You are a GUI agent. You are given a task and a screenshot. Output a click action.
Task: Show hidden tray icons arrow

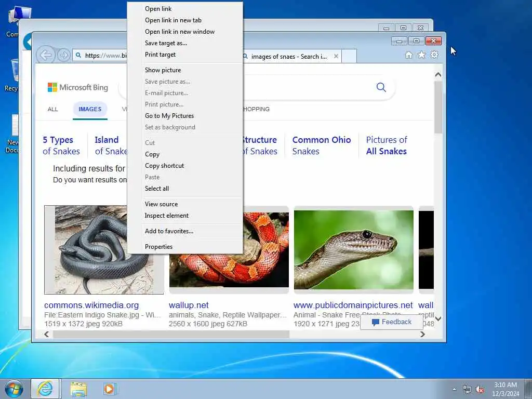point(454,390)
